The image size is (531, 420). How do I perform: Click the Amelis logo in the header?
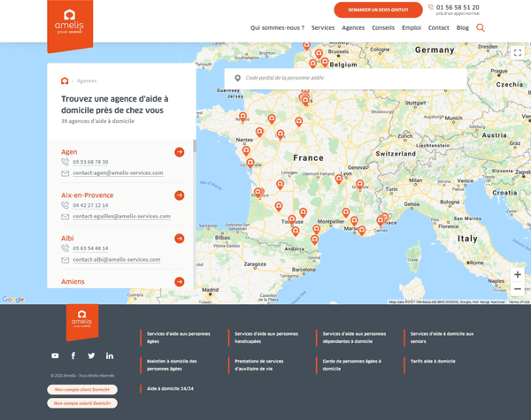[x=70, y=25]
